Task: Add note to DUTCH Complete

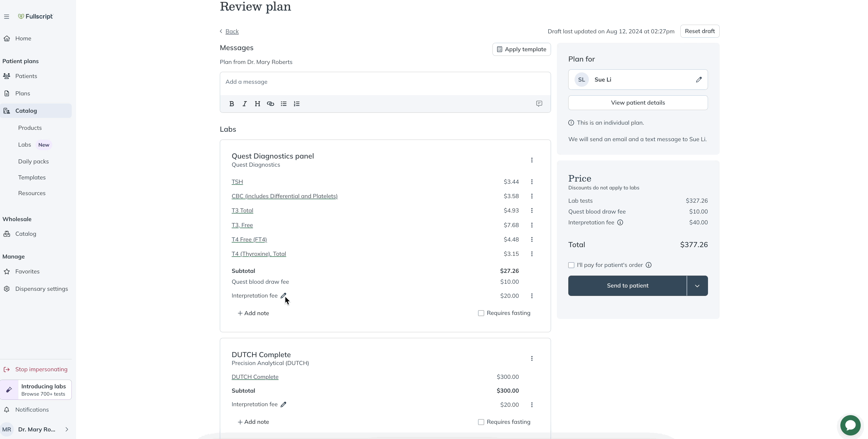Action: click(253, 422)
